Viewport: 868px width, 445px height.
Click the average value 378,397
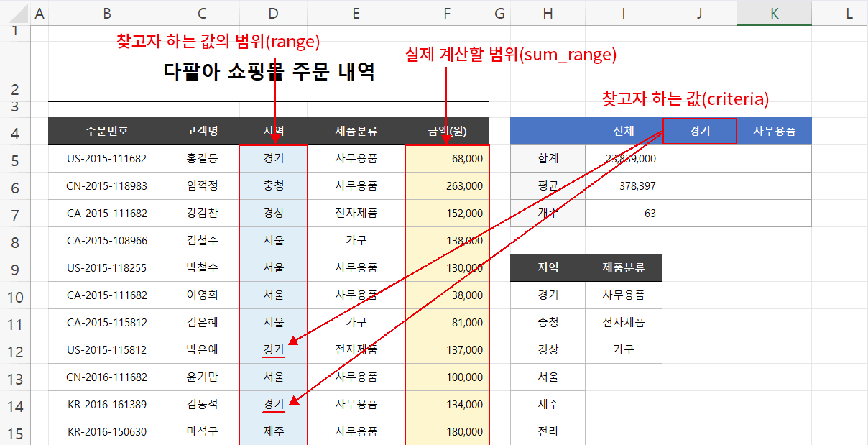[637, 185]
